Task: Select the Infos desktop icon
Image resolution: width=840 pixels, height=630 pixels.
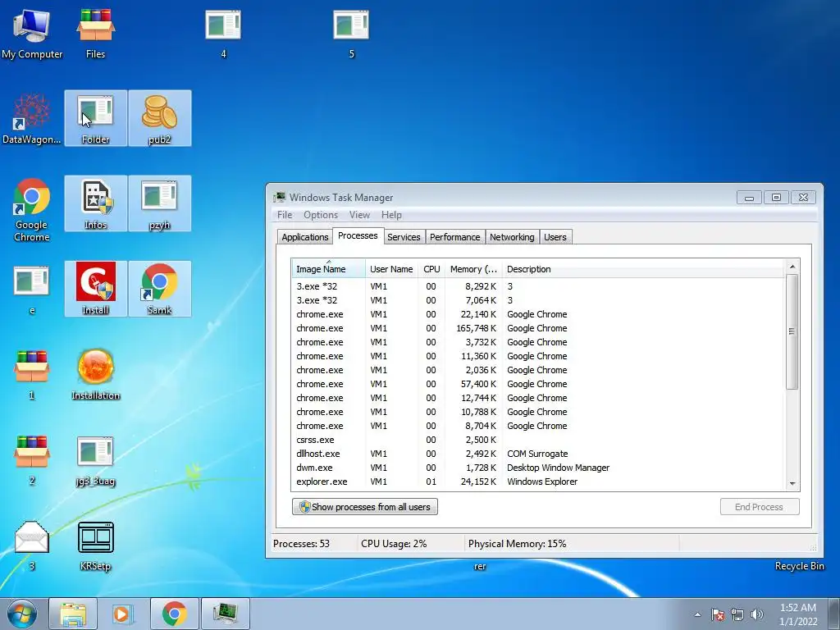Action: click(95, 204)
